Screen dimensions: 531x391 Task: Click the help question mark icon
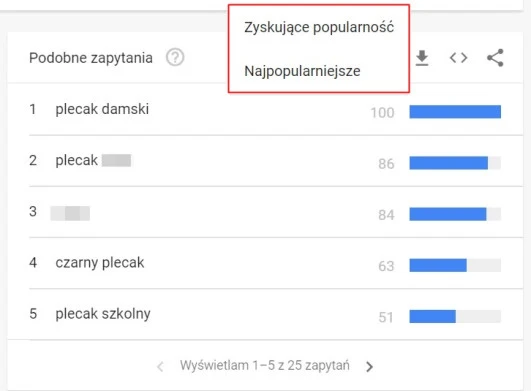(175, 58)
